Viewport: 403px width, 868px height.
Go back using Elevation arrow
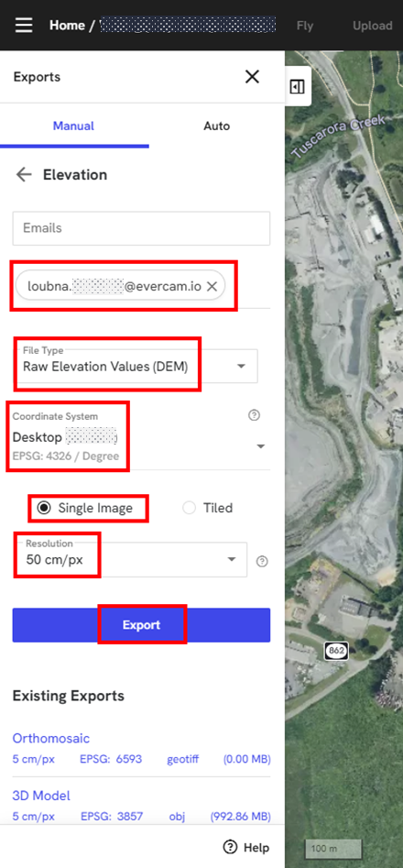(24, 175)
